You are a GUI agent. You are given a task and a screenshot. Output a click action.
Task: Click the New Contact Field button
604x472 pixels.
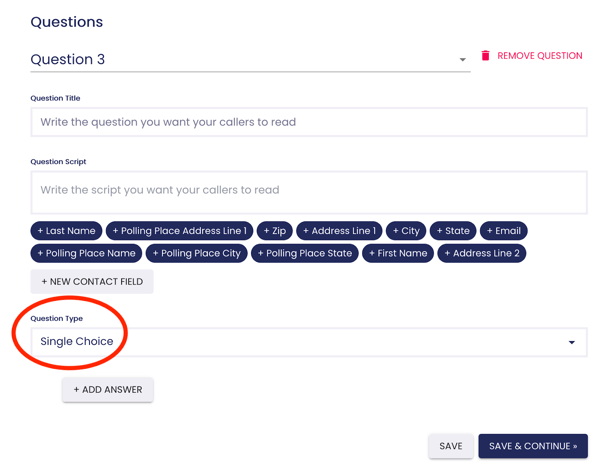pyautogui.click(x=92, y=282)
